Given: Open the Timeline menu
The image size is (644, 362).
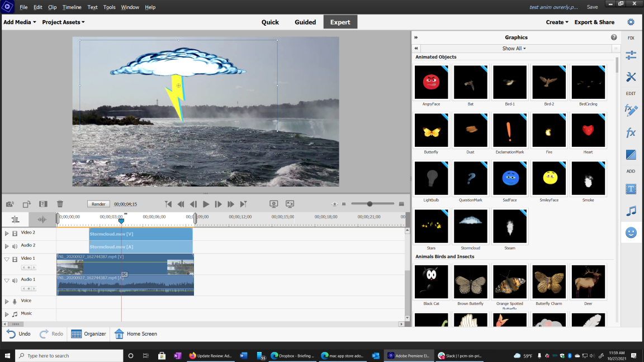Looking at the screenshot, I should pos(72,7).
